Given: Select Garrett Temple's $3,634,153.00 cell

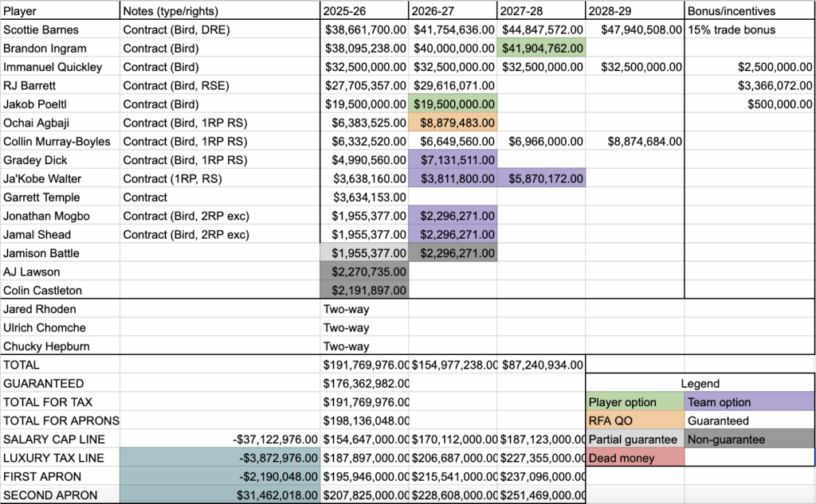Looking at the screenshot, I should click(364, 197).
